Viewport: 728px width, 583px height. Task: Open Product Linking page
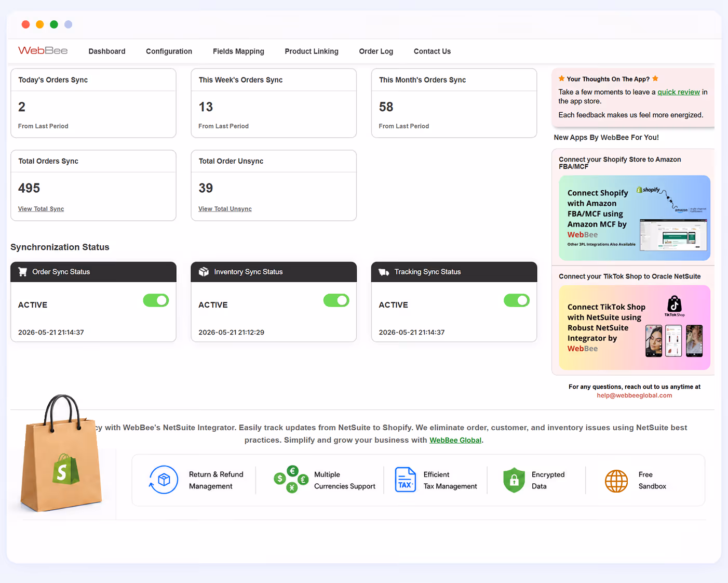312,51
